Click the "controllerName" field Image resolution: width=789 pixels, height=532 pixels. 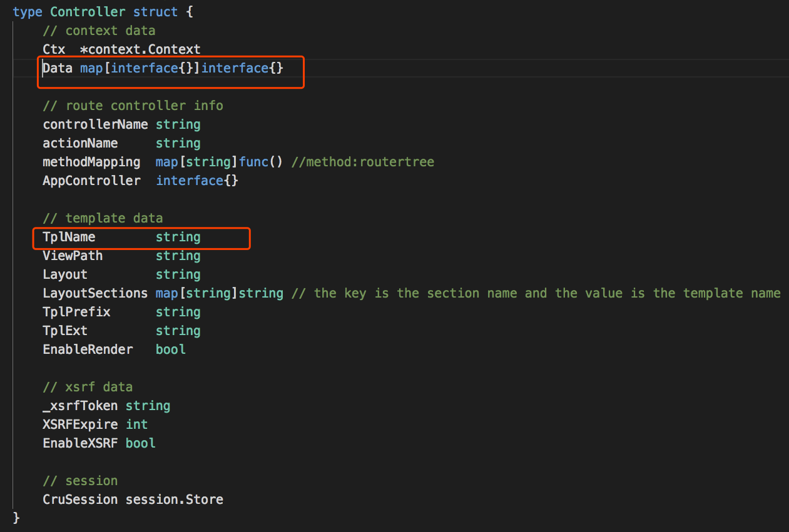pyautogui.click(x=95, y=124)
